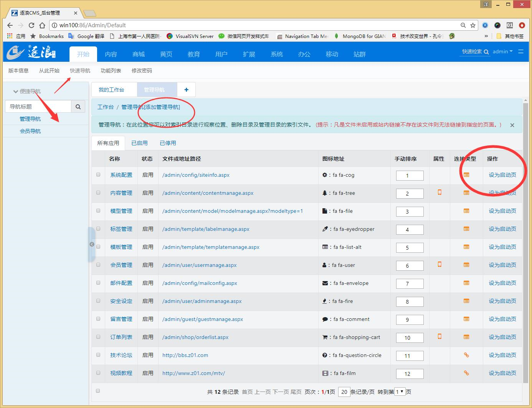532x408 pixels.
Task: Open 快速检索 search in header
Action: (x=475, y=51)
